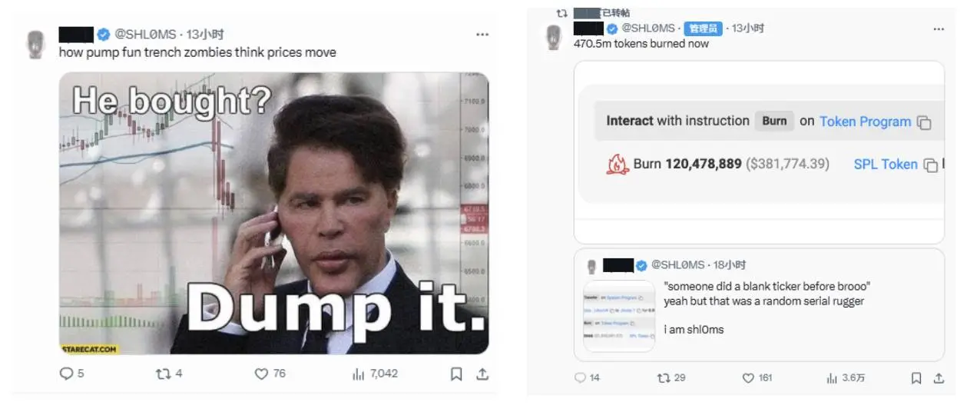Reply to the pump fun meme tweet
Viewport: 980px width, 409px height.
[66, 374]
